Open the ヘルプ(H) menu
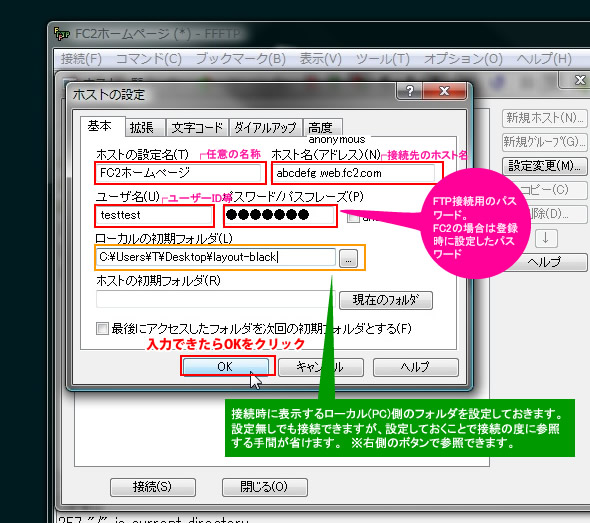Screen dimensions: 590x523 (x=544, y=59)
